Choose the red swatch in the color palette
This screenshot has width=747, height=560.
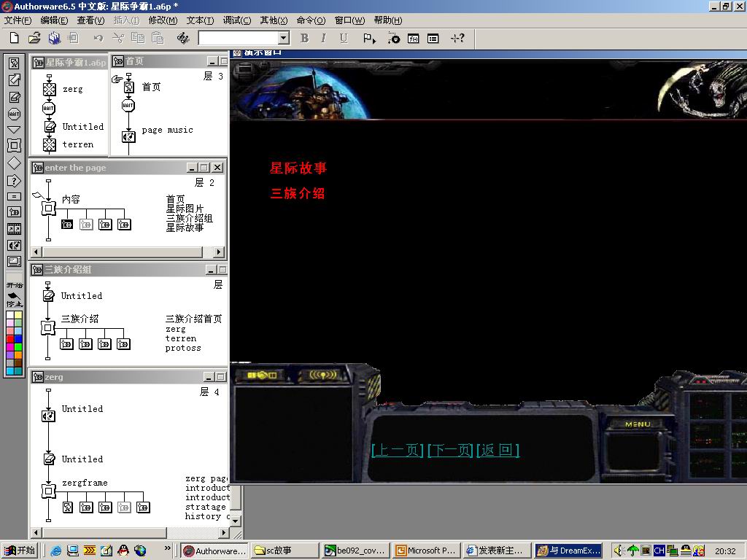[x=10, y=339]
